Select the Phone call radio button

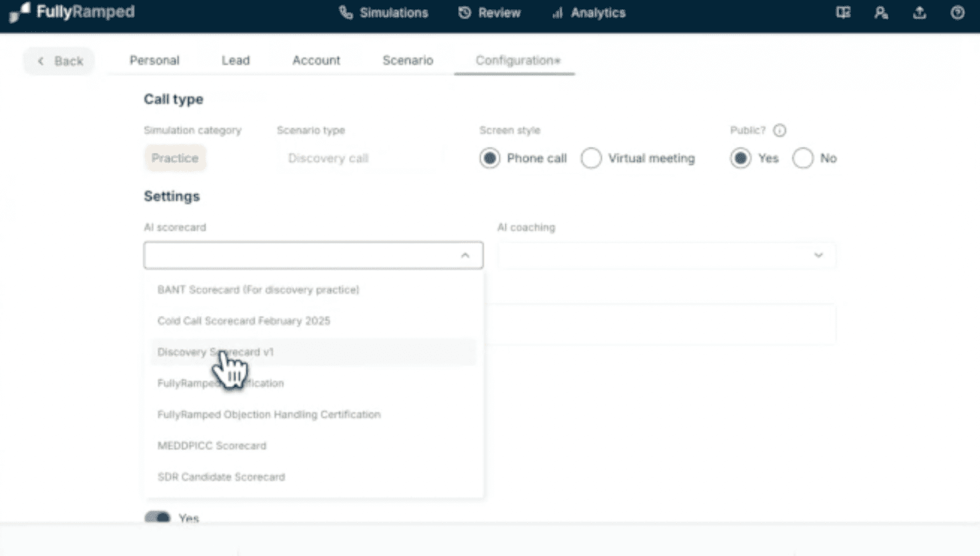click(490, 158)
